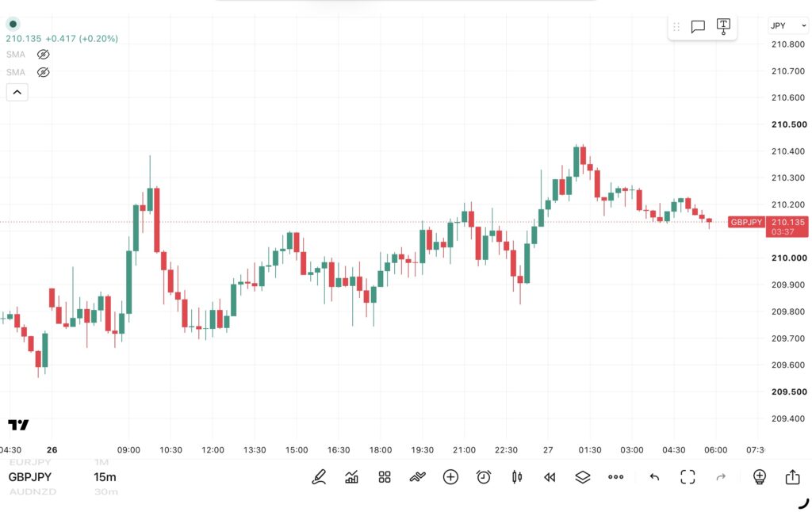
Task: Click the 209.500 price axis label
Action: [789, 392]
